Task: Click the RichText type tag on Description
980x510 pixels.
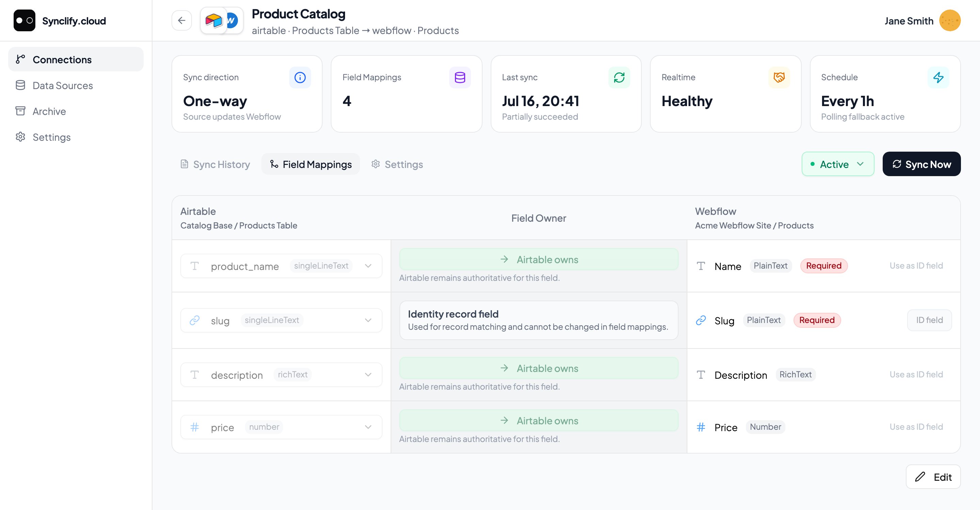Action: click(795, 375)
